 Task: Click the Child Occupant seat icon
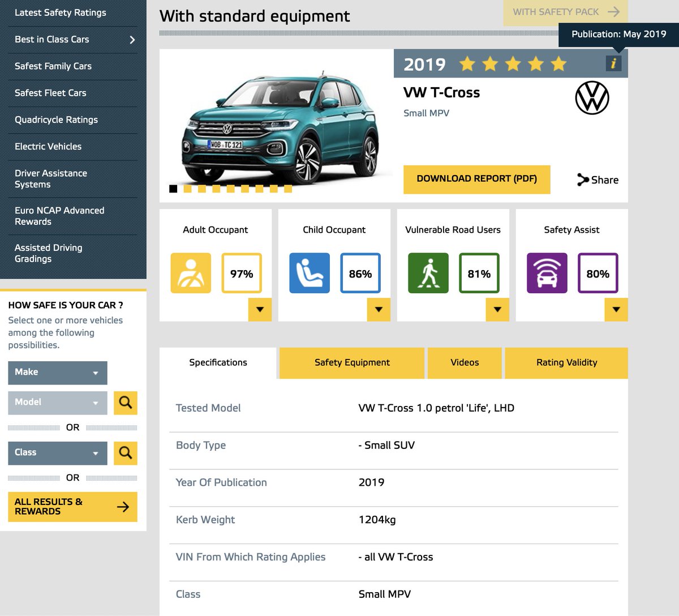coord(310,273)
